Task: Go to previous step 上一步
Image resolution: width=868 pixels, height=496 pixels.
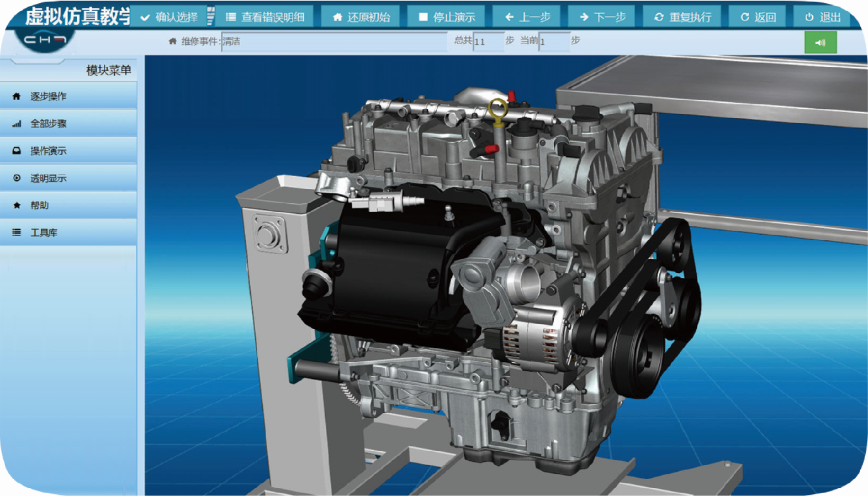Action: point(527,17)
